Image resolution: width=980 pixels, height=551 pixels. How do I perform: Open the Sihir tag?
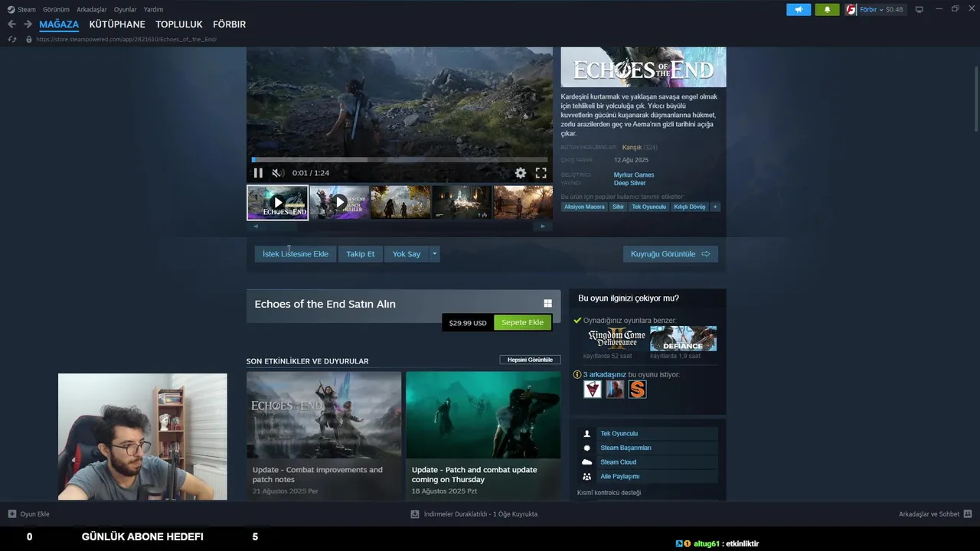coord(618,207)
